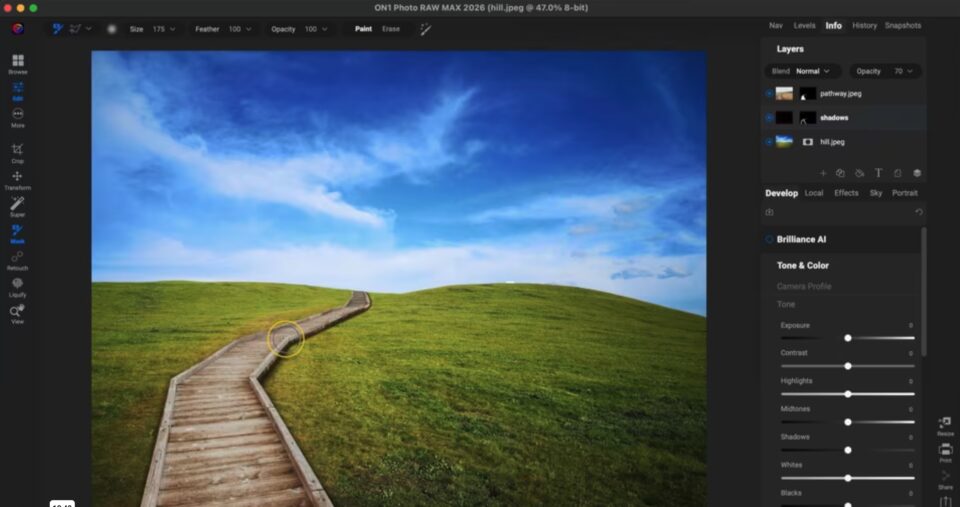
Task: Switch to the Nav tab
Action: click(776, 26)
